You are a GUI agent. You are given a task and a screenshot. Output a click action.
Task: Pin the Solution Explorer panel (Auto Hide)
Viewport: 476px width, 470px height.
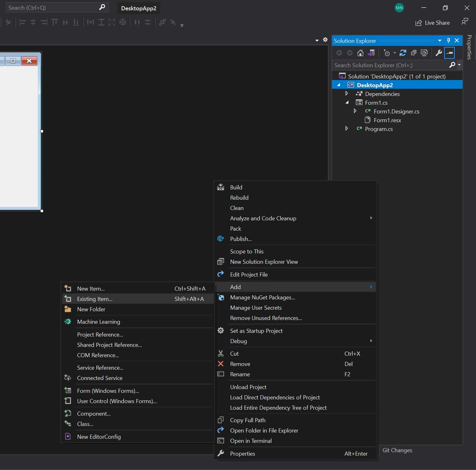[449, 40]
